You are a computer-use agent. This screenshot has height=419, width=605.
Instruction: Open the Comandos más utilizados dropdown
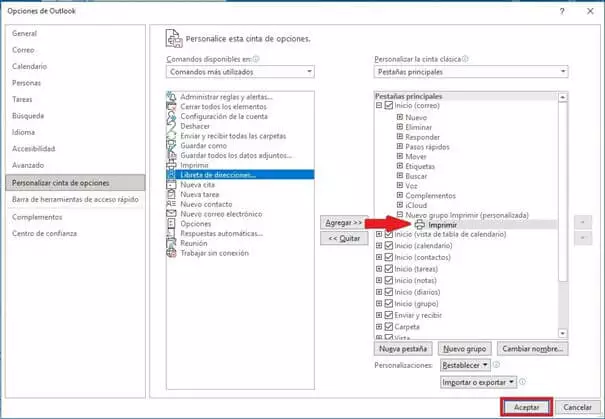[x=240, y=72]
